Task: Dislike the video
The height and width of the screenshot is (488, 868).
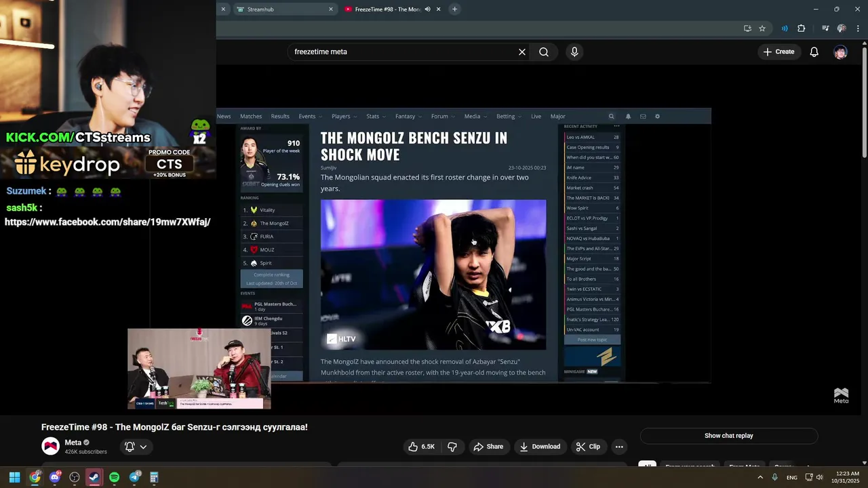Action: pyautogui.click(x=452, y=447)
